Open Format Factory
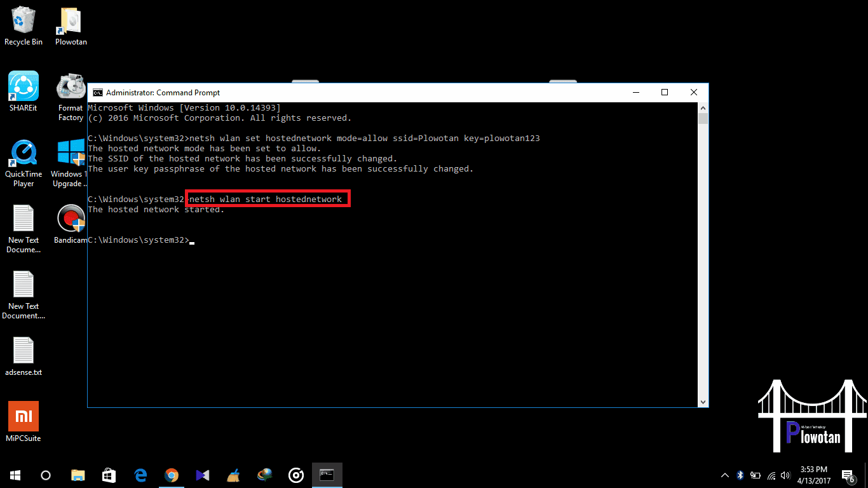Screen dimensions: 868x488 pos(70,86)
